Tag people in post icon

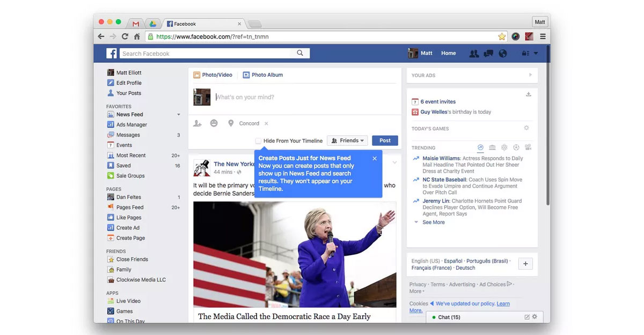(x=197, y=123)
